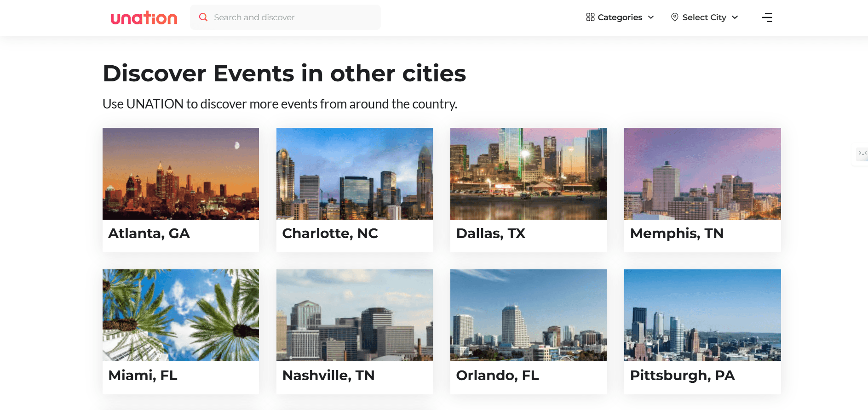Click the Nashville, TN title link
The height and width of the screenshot is (410, 868).
[x=328, y=376]
